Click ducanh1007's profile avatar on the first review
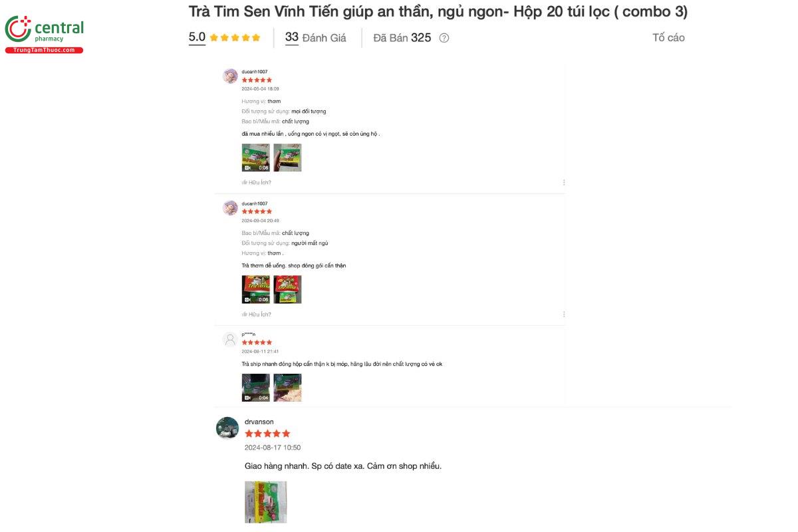Screen dimensions: 798x532 (229, 76)
